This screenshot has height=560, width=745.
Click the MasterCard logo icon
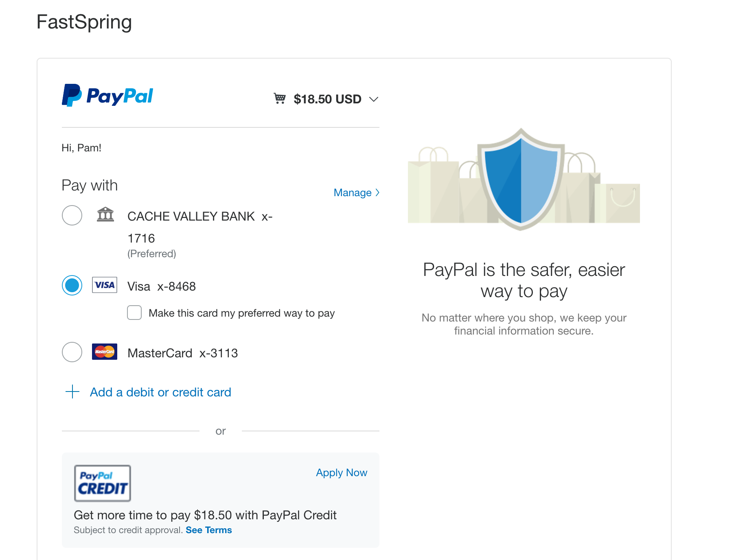pyautogui.click(x=105, y=352)
